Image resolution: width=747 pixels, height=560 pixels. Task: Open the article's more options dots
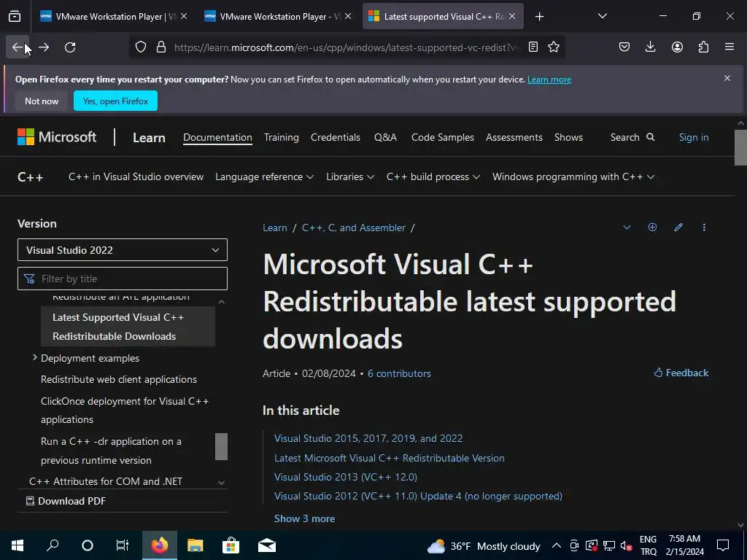click(x=704, y=227)
